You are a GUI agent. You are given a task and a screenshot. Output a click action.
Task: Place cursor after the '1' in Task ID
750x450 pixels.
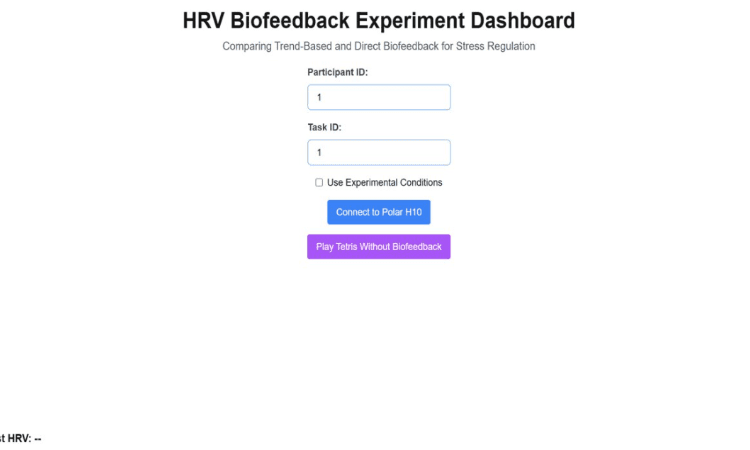tap(323, 152)
